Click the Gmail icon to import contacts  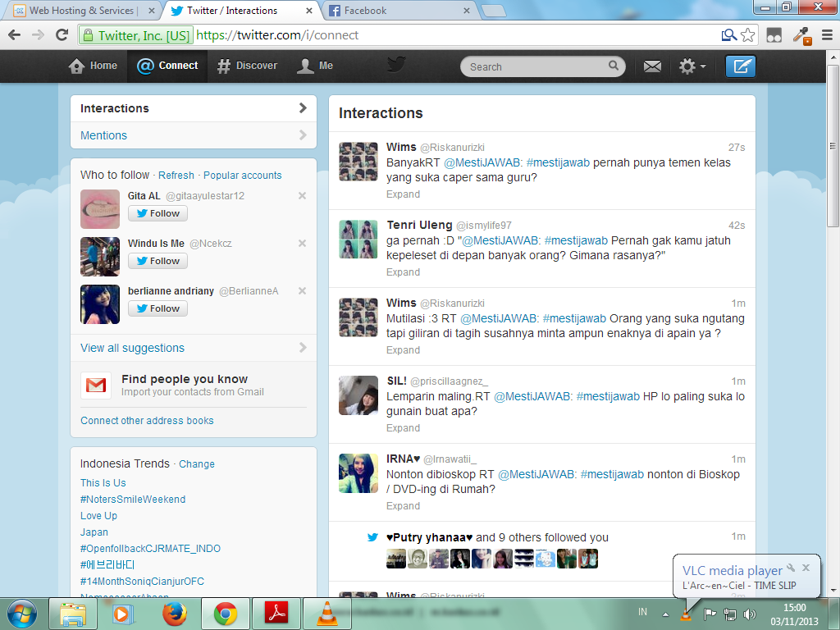point(96,386)
